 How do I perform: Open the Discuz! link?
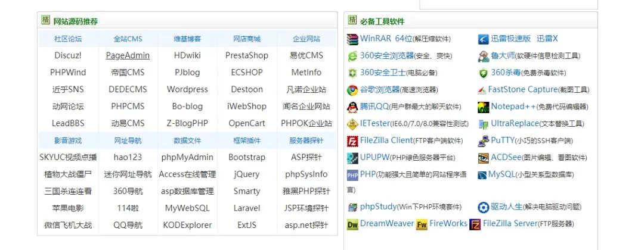point(68,55)
